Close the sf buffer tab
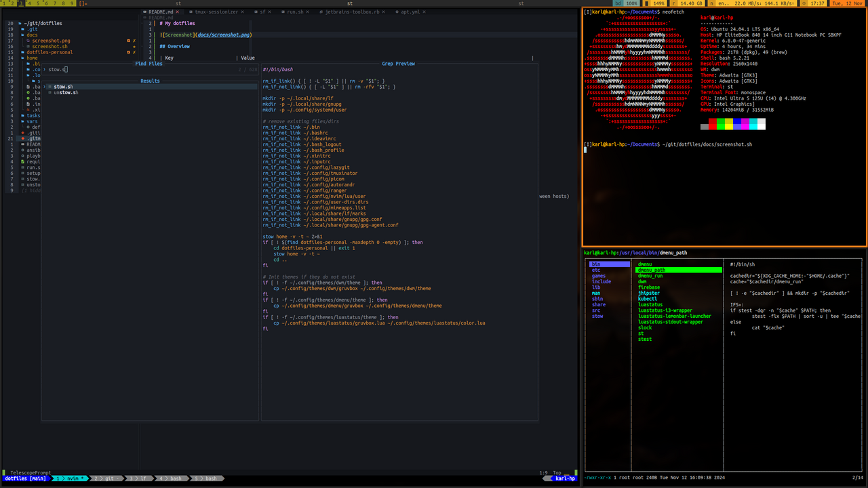The height and width of the screenshot is (488, 868). click(x=270, y=12)
